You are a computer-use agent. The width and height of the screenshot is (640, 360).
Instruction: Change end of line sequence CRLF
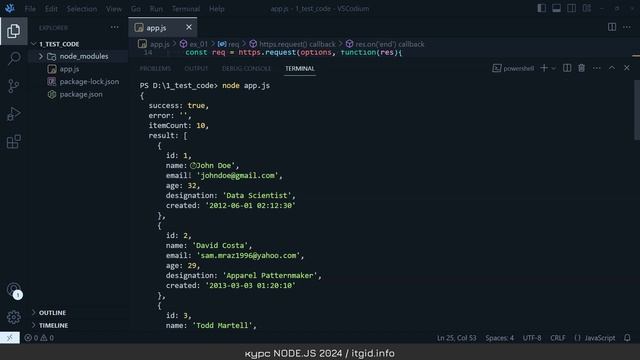pos(558,338)
